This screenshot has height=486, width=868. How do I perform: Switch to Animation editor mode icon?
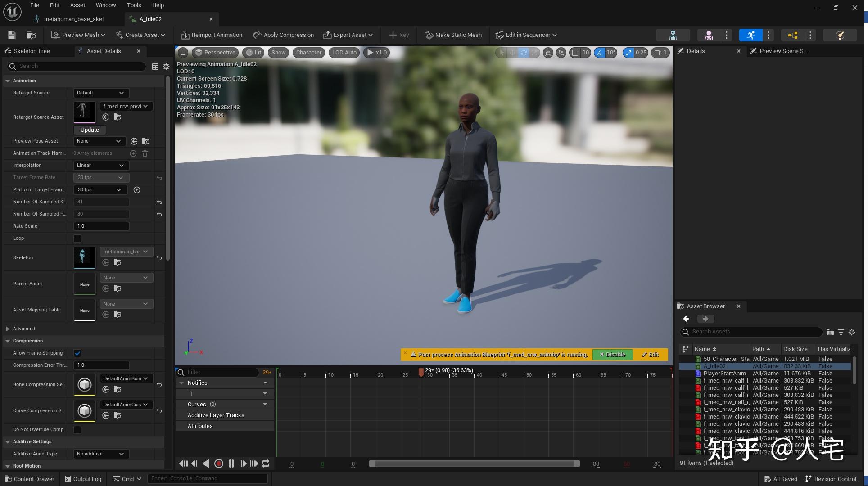[750, 35]
